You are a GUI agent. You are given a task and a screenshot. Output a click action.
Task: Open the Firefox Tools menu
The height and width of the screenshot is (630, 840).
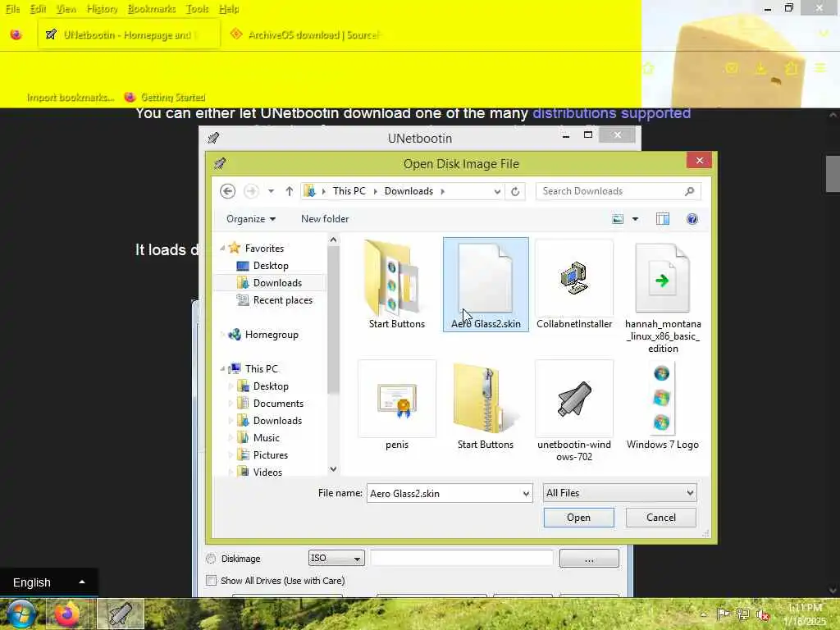[197, 9]
